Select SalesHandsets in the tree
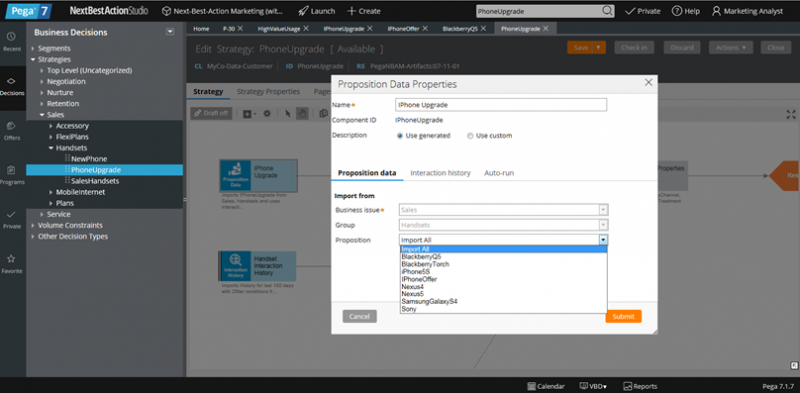Screen dimensions: 800x393 95,181
